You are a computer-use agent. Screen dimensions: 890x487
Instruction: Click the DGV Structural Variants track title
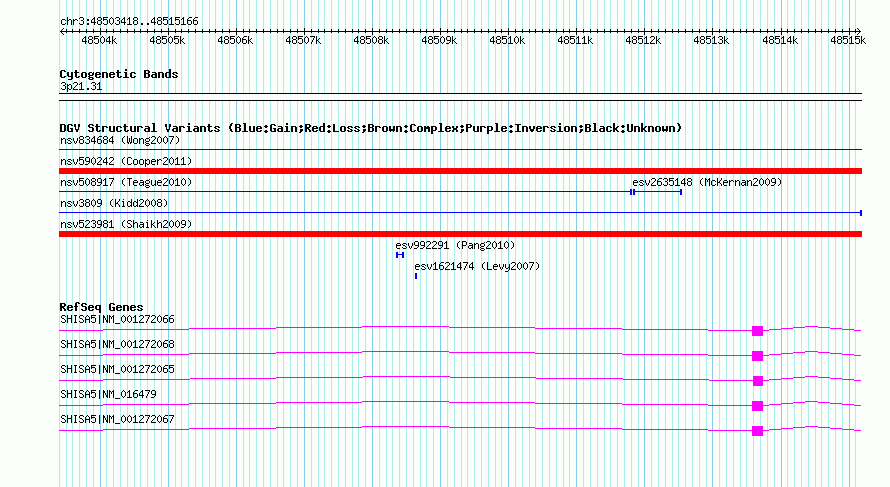[371, 128]
